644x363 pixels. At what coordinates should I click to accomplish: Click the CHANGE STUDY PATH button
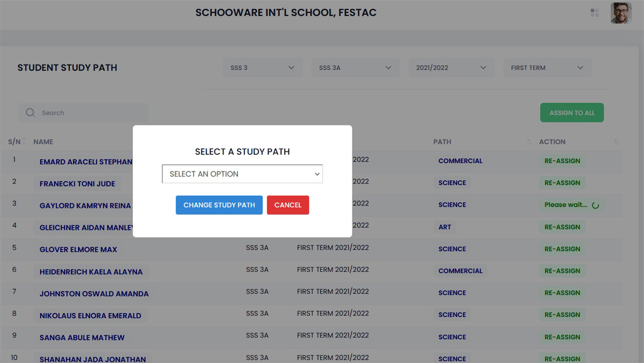[x=219, y=205]
